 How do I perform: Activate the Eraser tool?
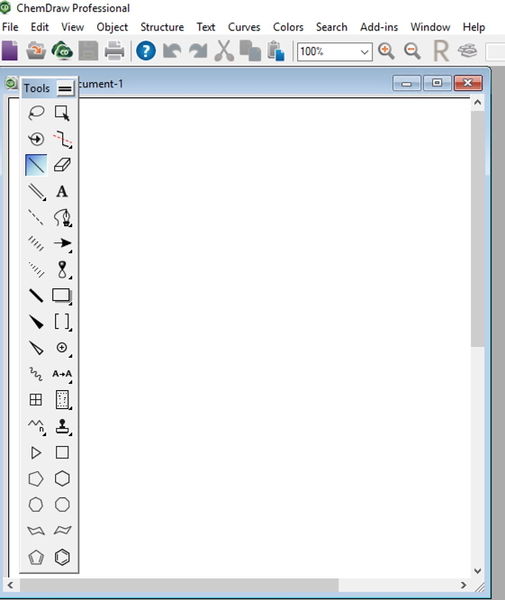pyautogui.click(x=62, y=165)
